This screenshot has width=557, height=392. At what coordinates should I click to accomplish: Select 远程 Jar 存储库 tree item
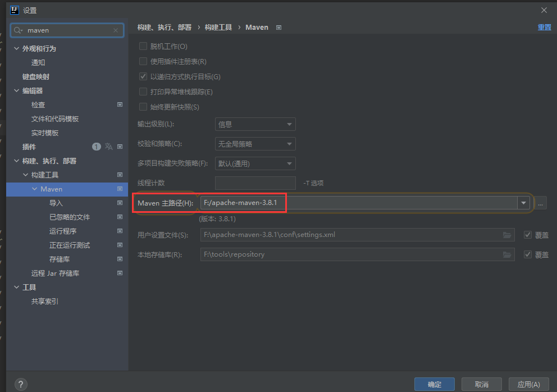click(56, 274)
